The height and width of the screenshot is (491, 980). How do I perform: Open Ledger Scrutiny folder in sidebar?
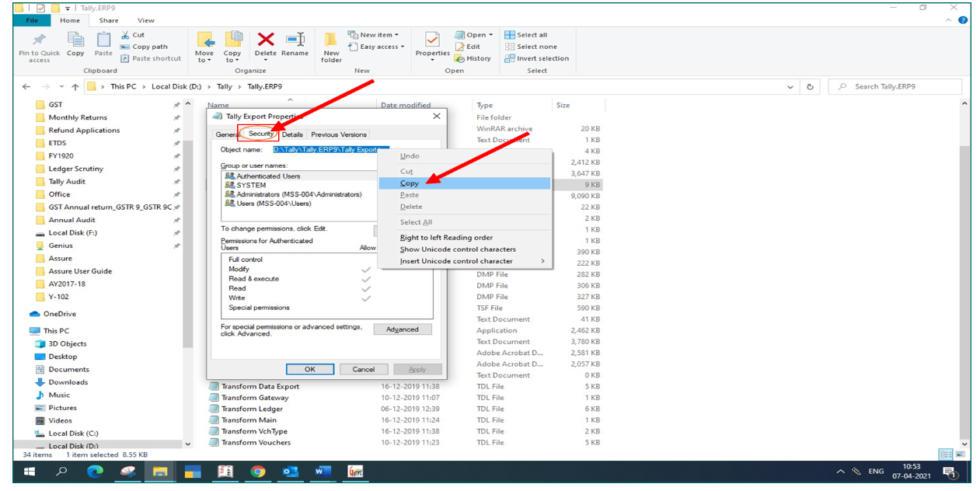coord(75,169)
